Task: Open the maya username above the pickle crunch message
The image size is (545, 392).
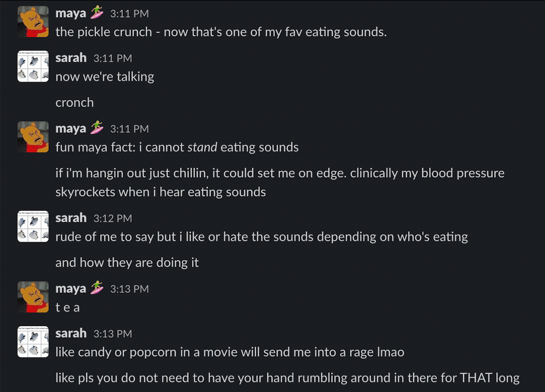Action: 70,14
